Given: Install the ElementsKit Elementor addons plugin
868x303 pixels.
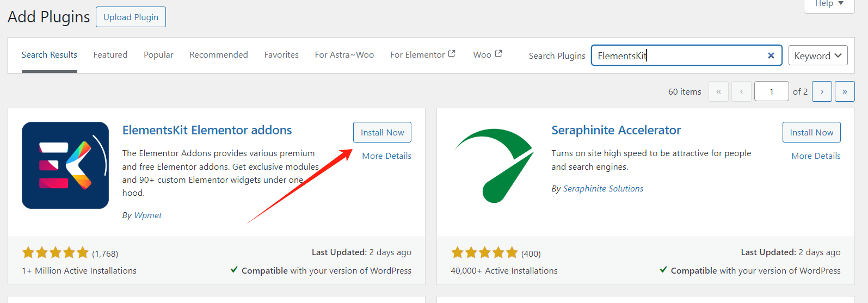Looking at the screenshot, I should [x=382, y=132].
